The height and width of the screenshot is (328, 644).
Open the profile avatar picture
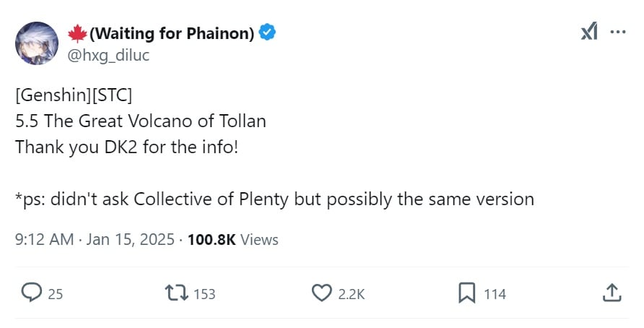pos(37,43)
